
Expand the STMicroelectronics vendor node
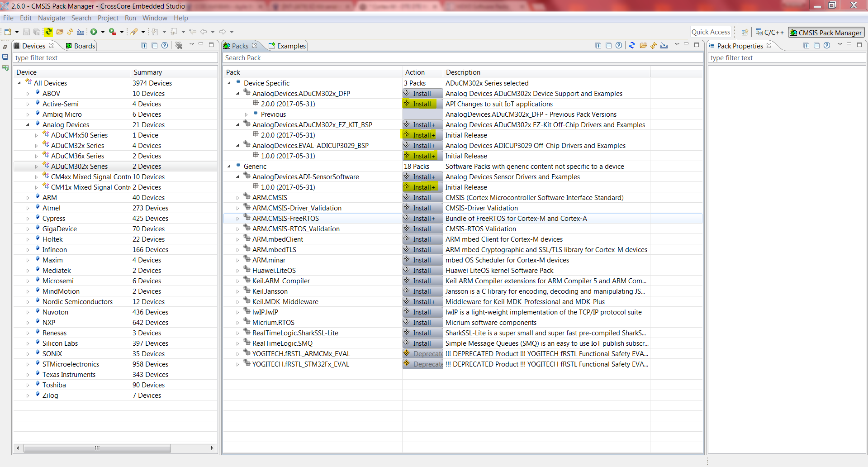click(28, 364)
